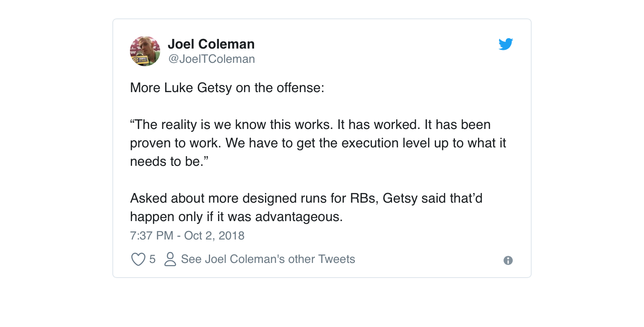
Task: Click the line "More Luke Getsy on the offense:"
Action: click(227, 88)
